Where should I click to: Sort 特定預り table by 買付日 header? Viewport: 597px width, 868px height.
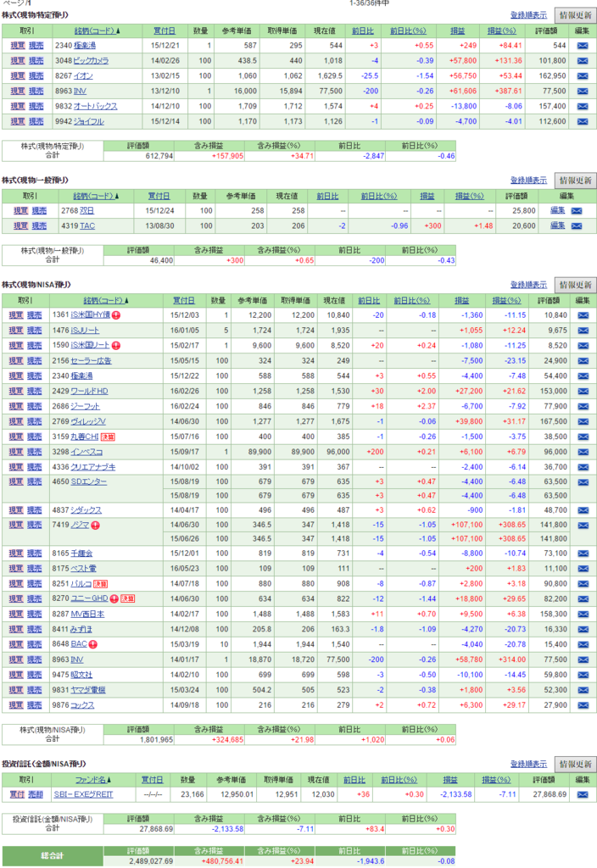[x=164, y=31]
